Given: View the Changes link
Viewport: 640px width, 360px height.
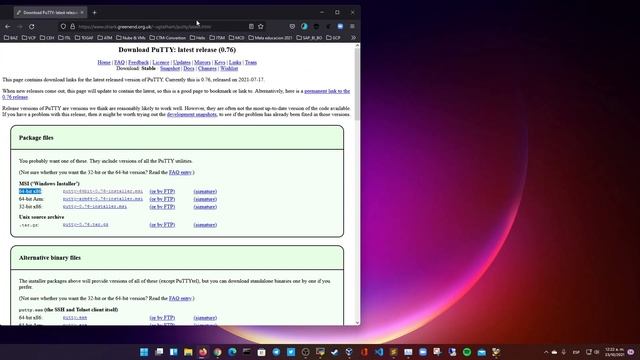Looking at the screenshot, I should (x=207, y=69).
